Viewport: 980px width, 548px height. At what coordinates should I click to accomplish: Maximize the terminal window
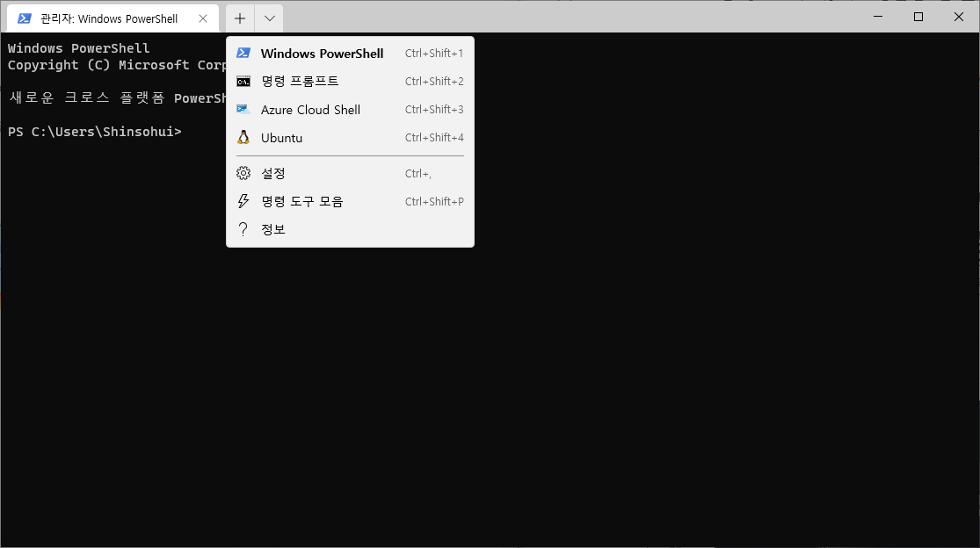tap(918, 17)
